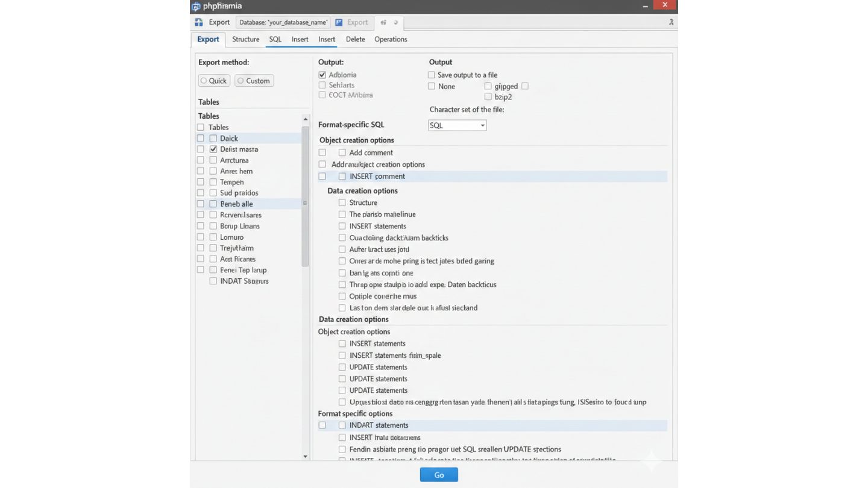
Task: Switch to the Structure tab
Action: click(x=245, y=39)
